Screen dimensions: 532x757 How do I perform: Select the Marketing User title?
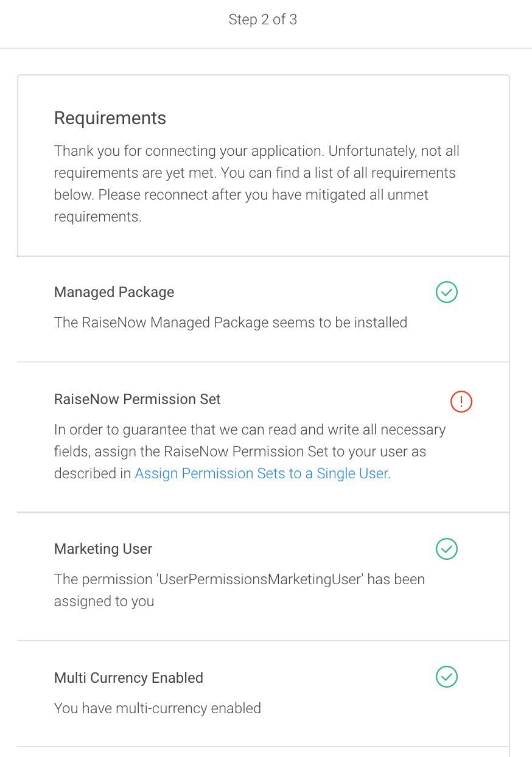(x=103, y=549)
